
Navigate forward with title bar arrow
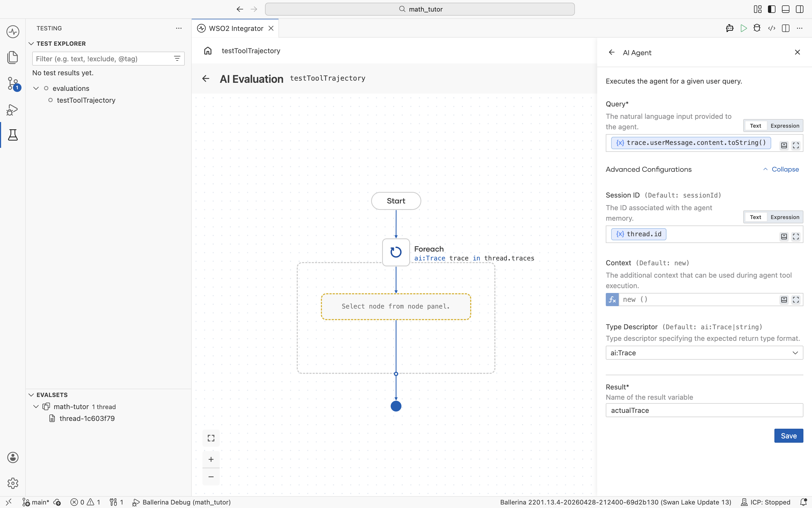254,9
